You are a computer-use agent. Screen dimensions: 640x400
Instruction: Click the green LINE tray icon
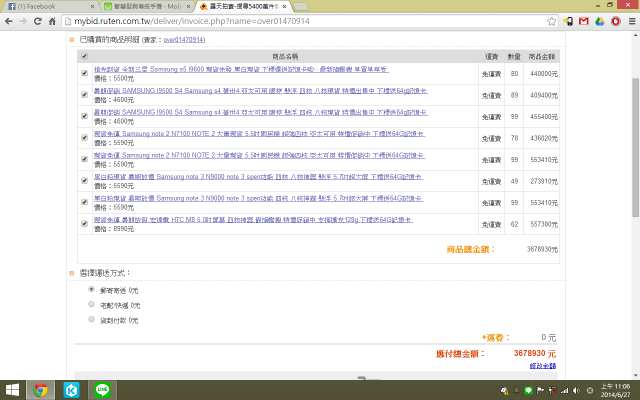click(528, 391)
